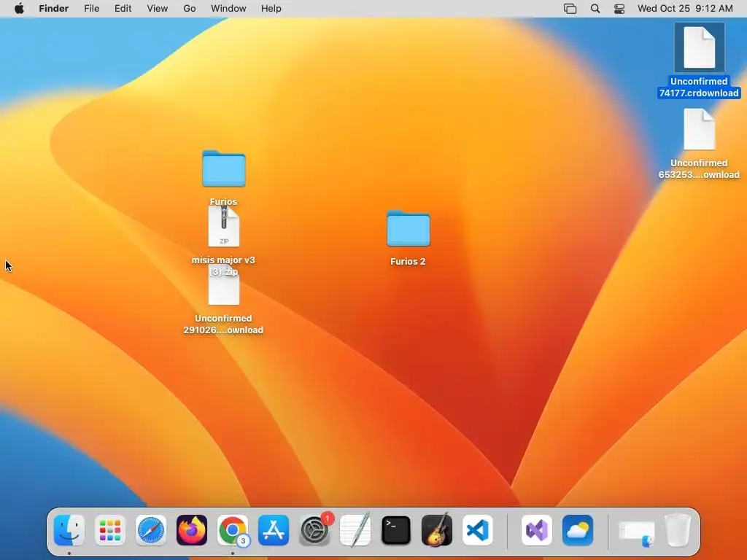Click the 'Furios 2' folder label

(408, 262)
